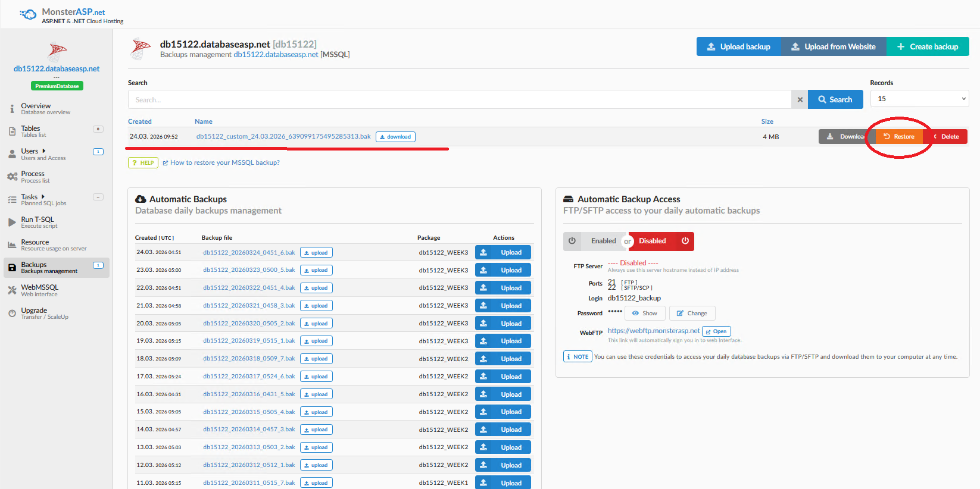Go to WebMSSQL web interface
Viewport: 980px width, 489px height.
[39, 290]
